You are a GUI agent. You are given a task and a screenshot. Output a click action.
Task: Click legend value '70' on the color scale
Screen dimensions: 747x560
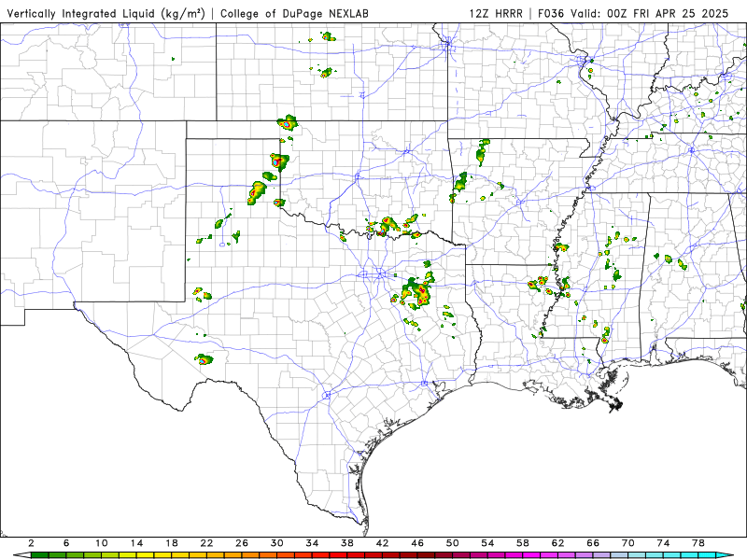pyautogui.click(x=628, y=543)
